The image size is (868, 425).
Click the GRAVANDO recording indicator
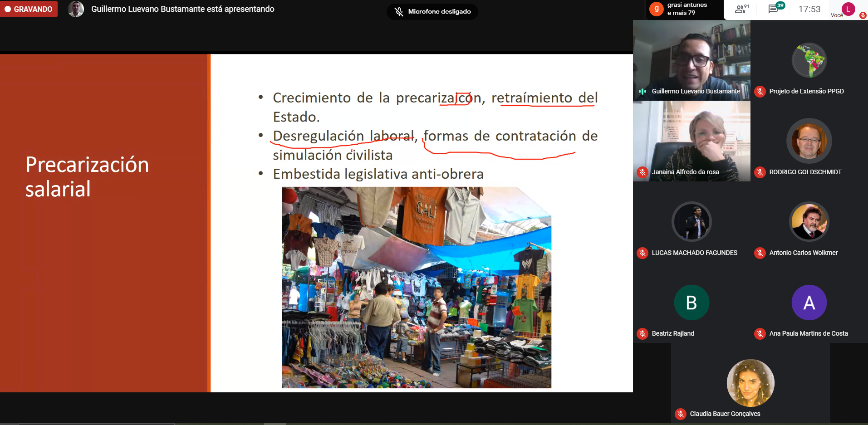coord(29,9)
